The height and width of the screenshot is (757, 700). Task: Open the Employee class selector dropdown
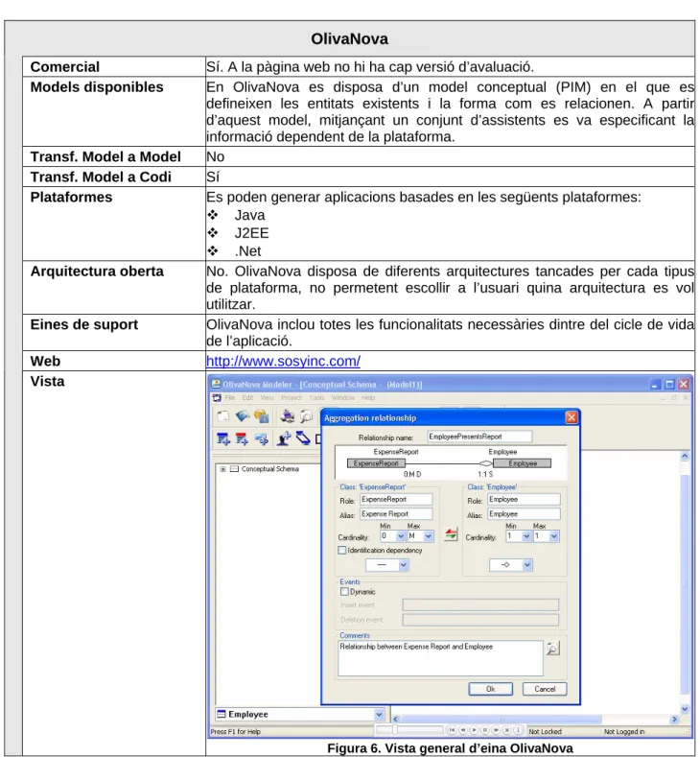coord(379,714)
